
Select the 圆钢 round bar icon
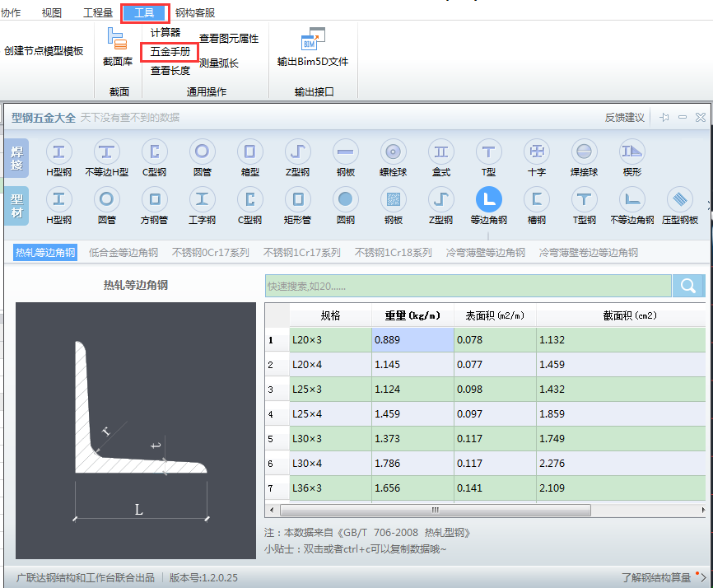[345, 199]
